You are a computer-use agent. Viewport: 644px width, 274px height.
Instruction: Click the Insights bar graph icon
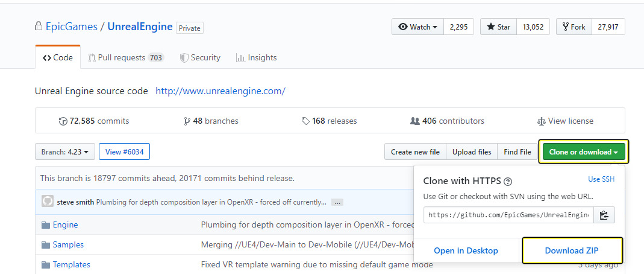241,57
